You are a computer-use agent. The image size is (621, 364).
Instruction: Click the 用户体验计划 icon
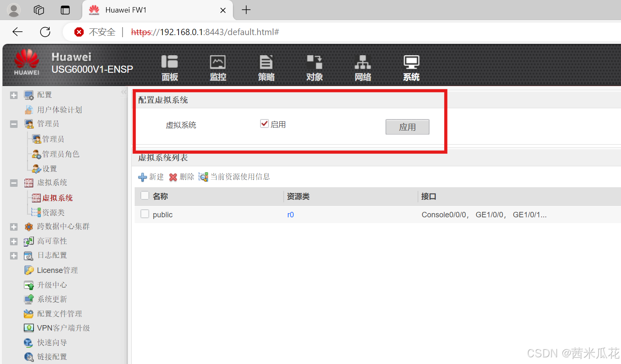(x=29, y=110)
